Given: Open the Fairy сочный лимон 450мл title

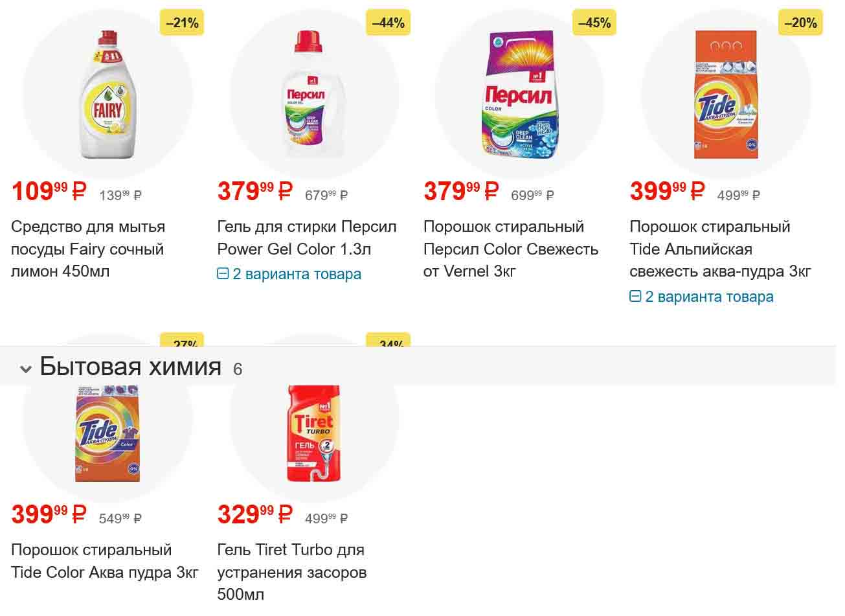Looking at the screenshot, I should tap(88, 249).
